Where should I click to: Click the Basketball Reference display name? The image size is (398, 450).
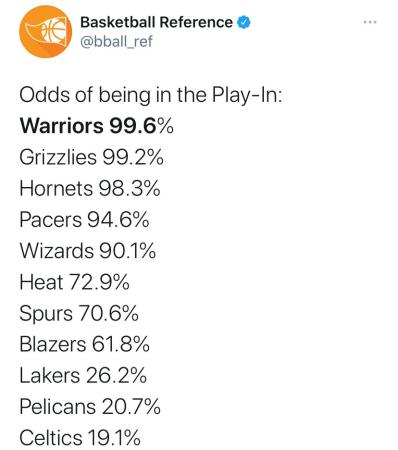point(156,22)
